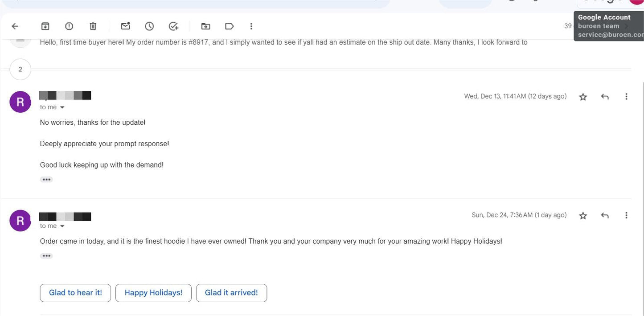Add conversation to Tasks
The height and width of the screenshot is (316, 644).
pos(173,26)
